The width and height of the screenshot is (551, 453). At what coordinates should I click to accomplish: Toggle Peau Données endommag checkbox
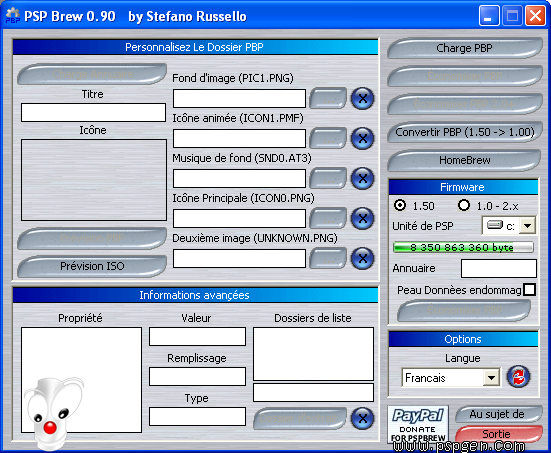529,290
